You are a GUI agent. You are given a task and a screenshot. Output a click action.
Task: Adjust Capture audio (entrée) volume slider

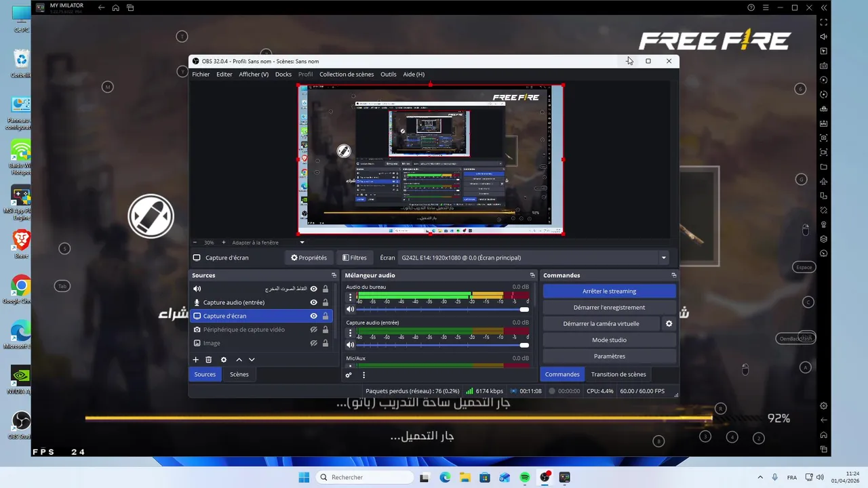443,345
